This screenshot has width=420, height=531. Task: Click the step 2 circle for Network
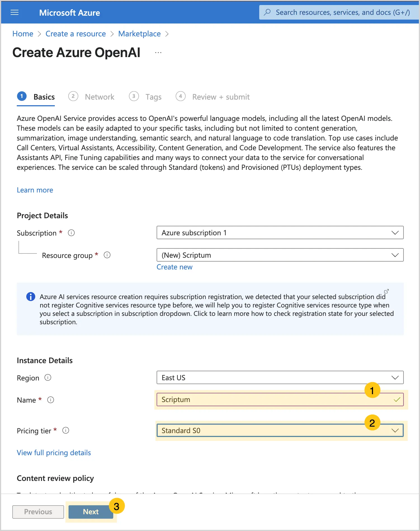pyautogui.click(x=73, y=96)
